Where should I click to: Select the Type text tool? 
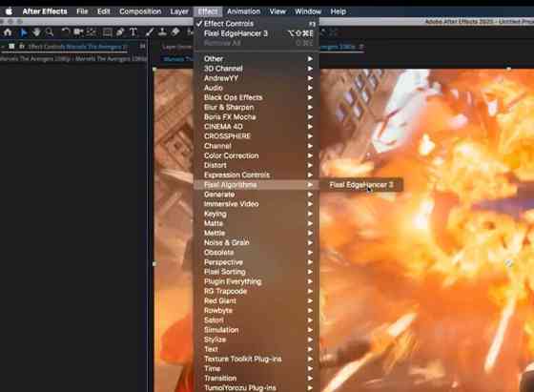point(133,32)
